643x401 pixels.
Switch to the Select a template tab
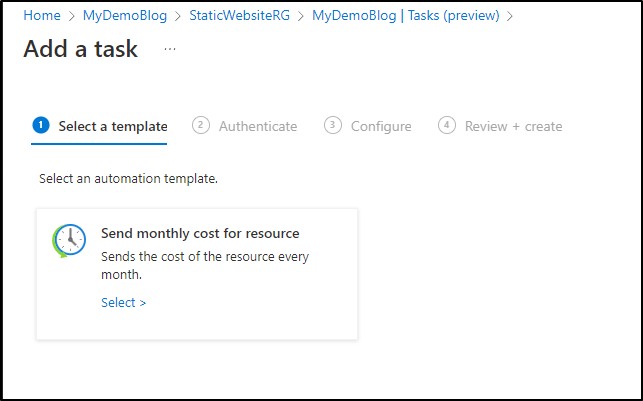tap(99, 126)
